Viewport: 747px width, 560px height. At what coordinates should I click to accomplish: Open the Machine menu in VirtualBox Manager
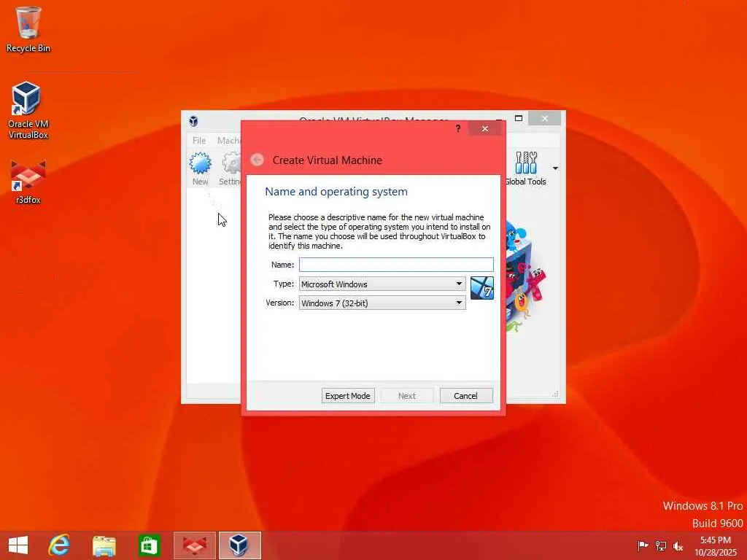click(x=228, y=141)
